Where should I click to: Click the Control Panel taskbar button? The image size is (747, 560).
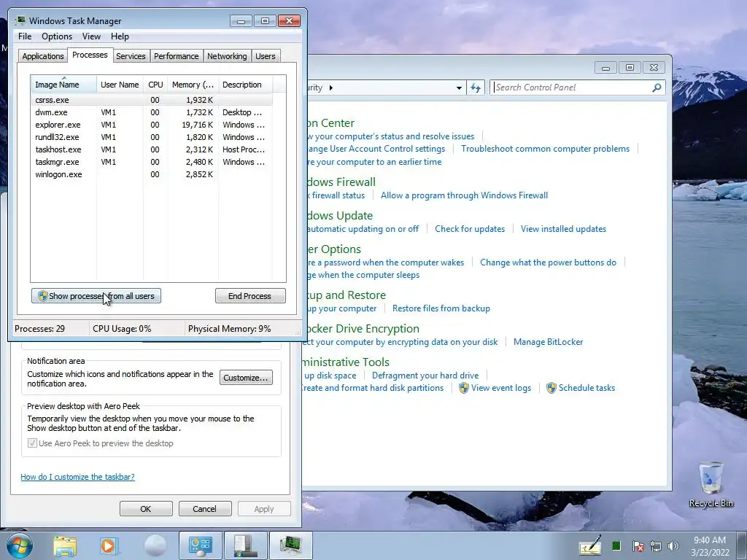point(201,545)
